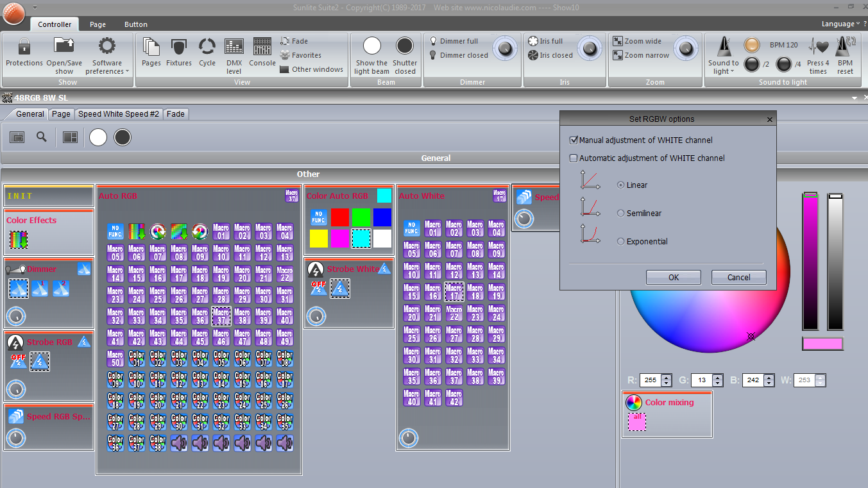The height and width of the screenshot is (488, 868).
Task: Enable Automatic adjustment of WHITE channel
Action: click(x=574, y=158)
